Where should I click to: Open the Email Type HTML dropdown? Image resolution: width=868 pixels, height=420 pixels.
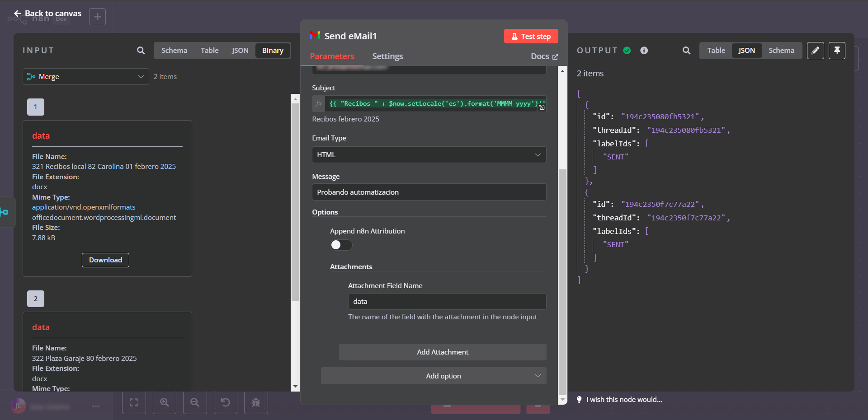pyautogui.click(x=429, y=155)
